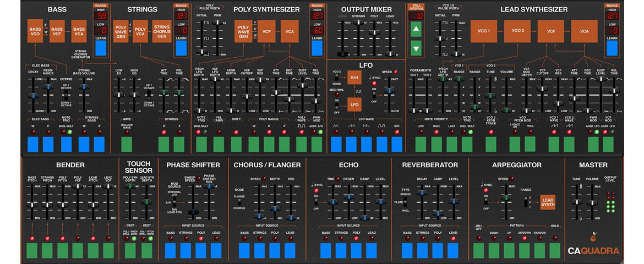The width and height of the screenshot is (644, 264).
Task: Click the Trill Interval up arrow button
Action: [416, 30]
